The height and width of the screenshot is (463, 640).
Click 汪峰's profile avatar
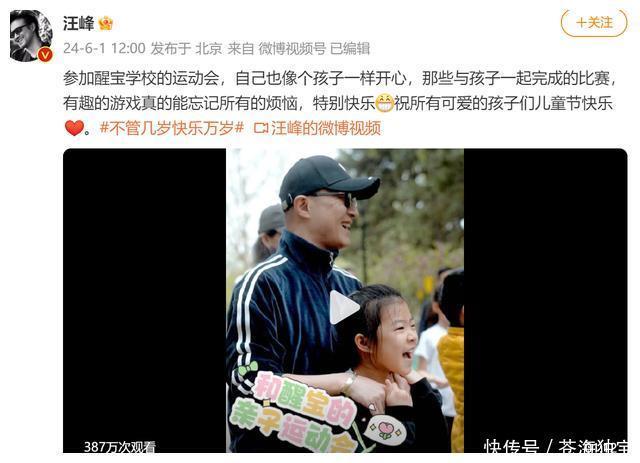click(x=31, y=36)
